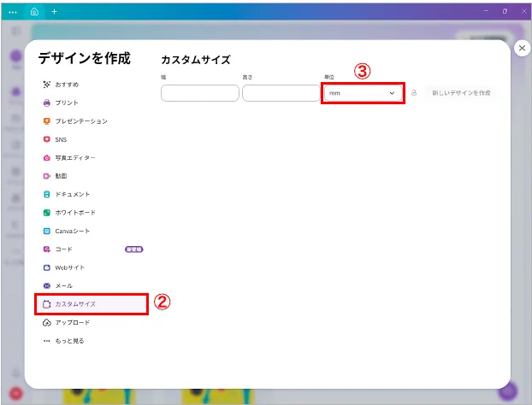Select the アップロード option
The height and width of the screenshot is (405, 532).
92,322
